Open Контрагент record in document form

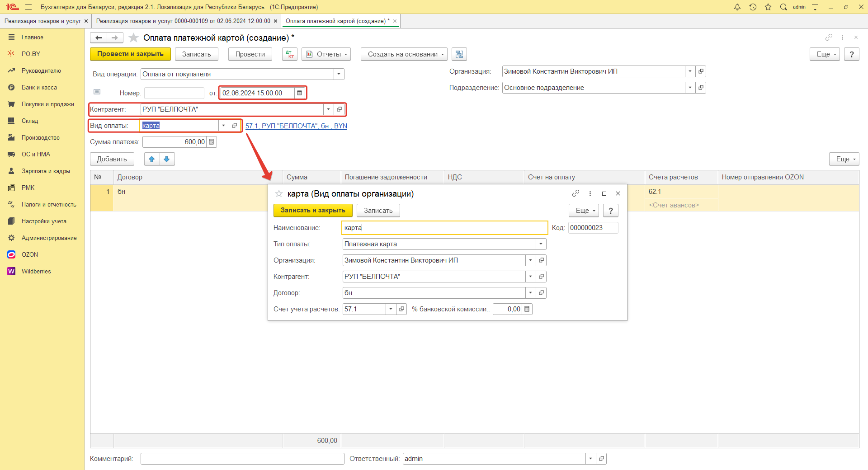pyautogui.click(x=339, y=109)
